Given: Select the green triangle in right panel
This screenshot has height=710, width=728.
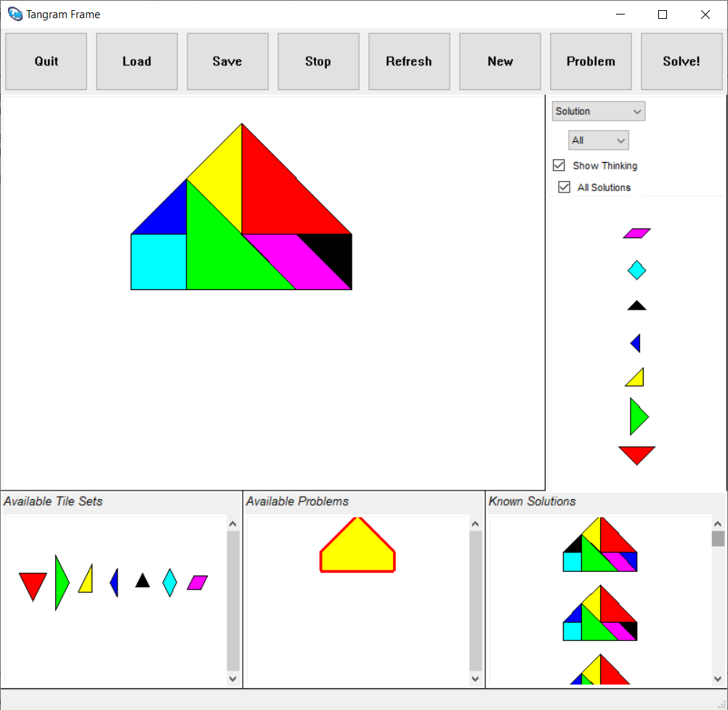Looking at the screenshot, I should tap(637, 416).
